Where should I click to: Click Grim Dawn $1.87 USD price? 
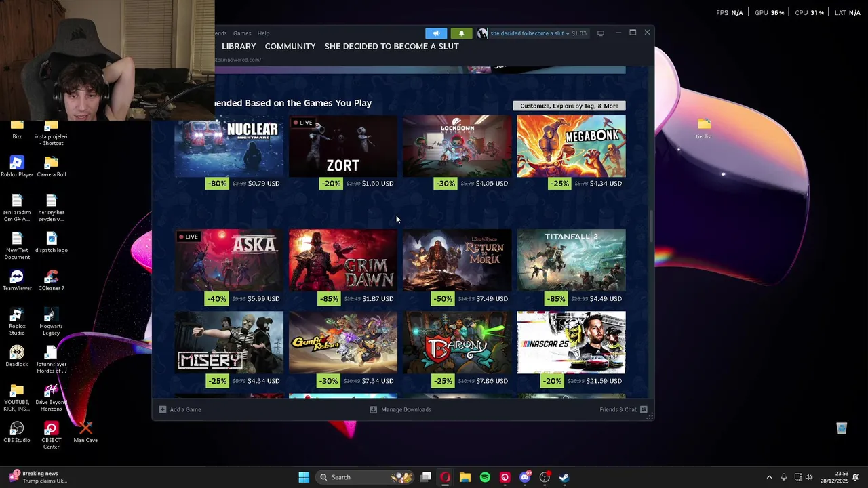point(378,298)
